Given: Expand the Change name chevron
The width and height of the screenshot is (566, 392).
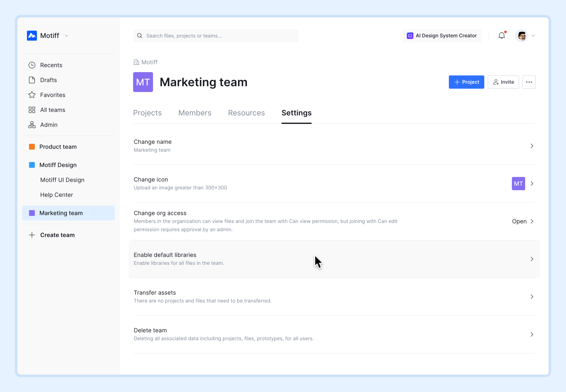Looking at the screenshot, I should (x=532, y=146).
